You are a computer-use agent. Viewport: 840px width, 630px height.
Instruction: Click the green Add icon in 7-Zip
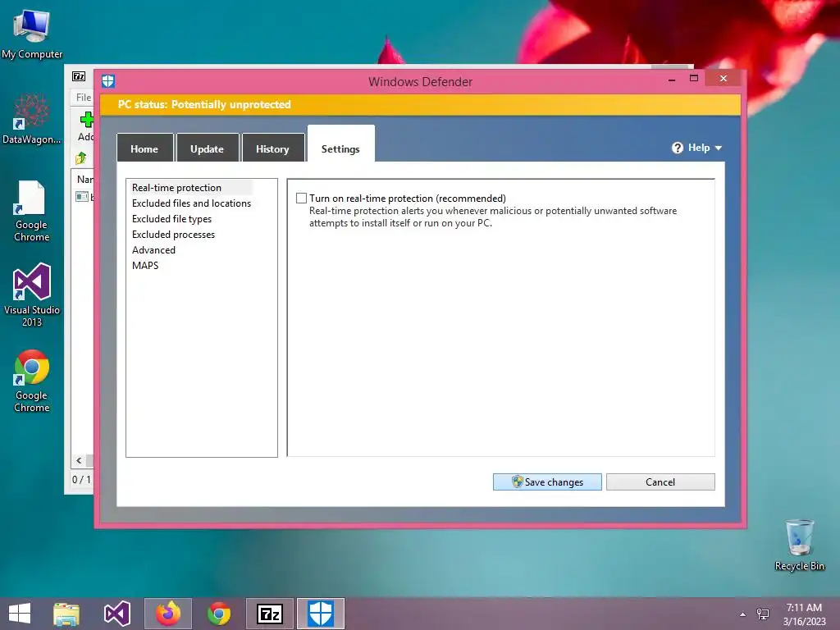[x=86, y=119]
